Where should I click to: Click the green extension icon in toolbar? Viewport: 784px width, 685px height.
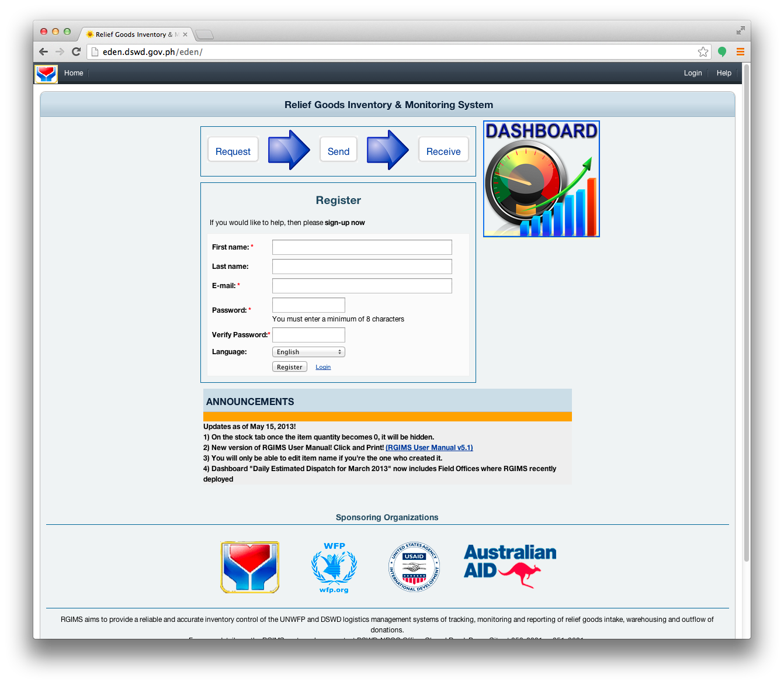[x=722, y=52]
